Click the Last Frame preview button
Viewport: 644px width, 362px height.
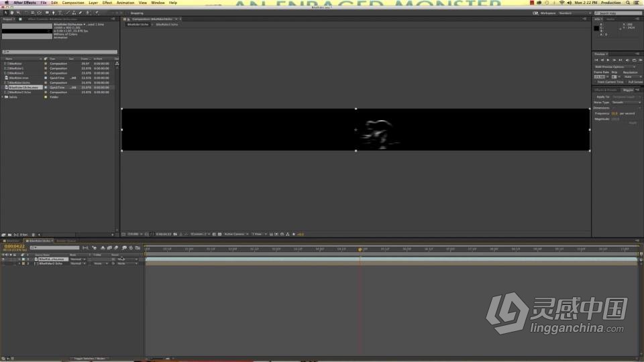pyautogui.click(x=621, y=60)
